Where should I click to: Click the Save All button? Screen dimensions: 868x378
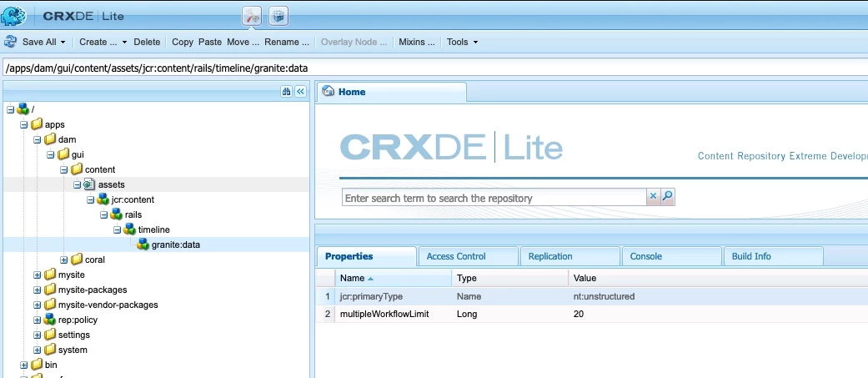38,42
